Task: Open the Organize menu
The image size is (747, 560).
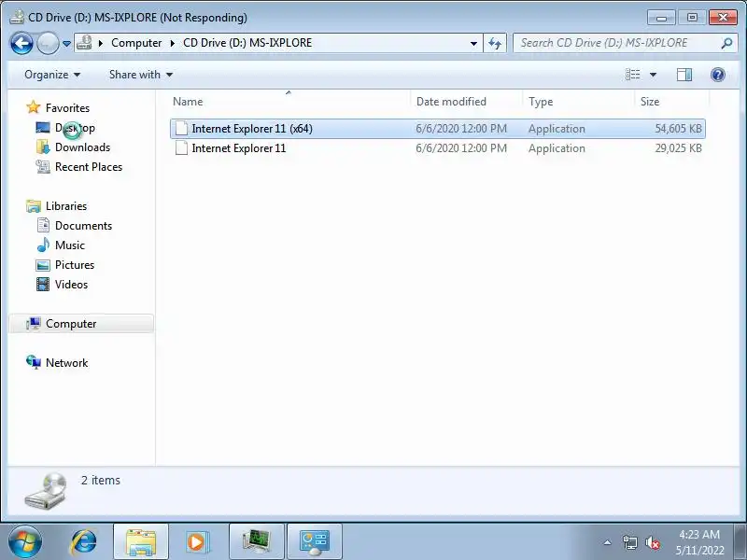Action: tap(52, 75)
